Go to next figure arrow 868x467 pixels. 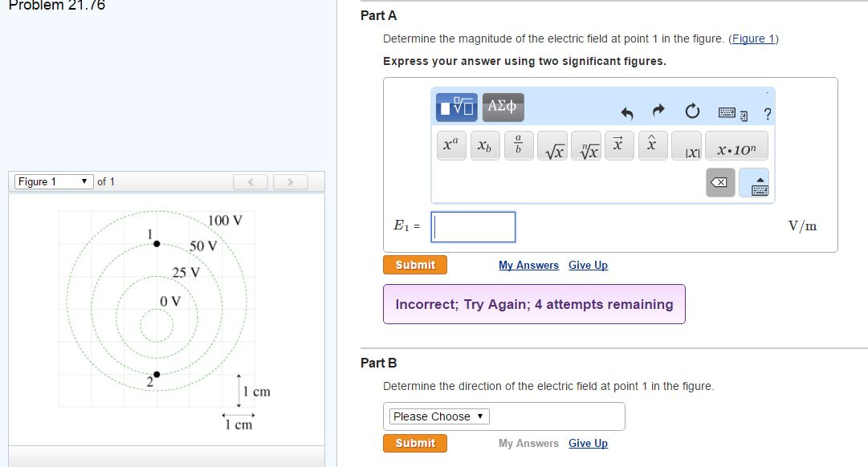click(290, 182)
